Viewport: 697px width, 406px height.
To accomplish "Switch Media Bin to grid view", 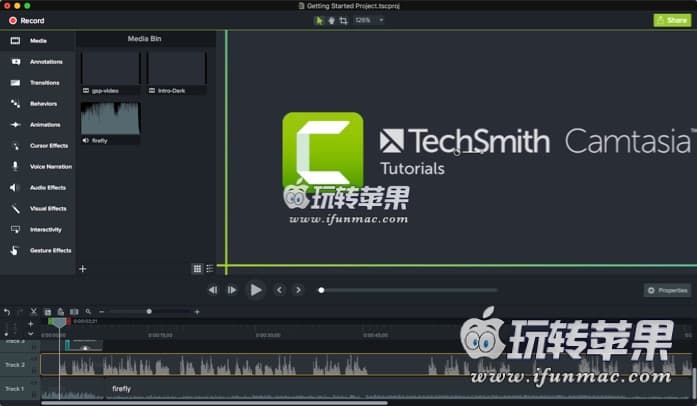I will click(197, 269).
